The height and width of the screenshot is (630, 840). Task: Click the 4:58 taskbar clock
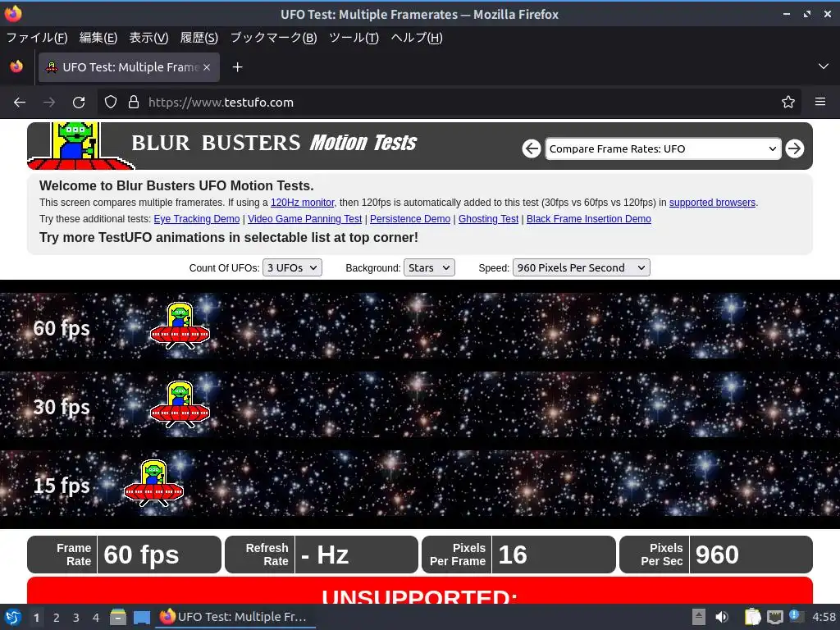click(x=824, y=617)
